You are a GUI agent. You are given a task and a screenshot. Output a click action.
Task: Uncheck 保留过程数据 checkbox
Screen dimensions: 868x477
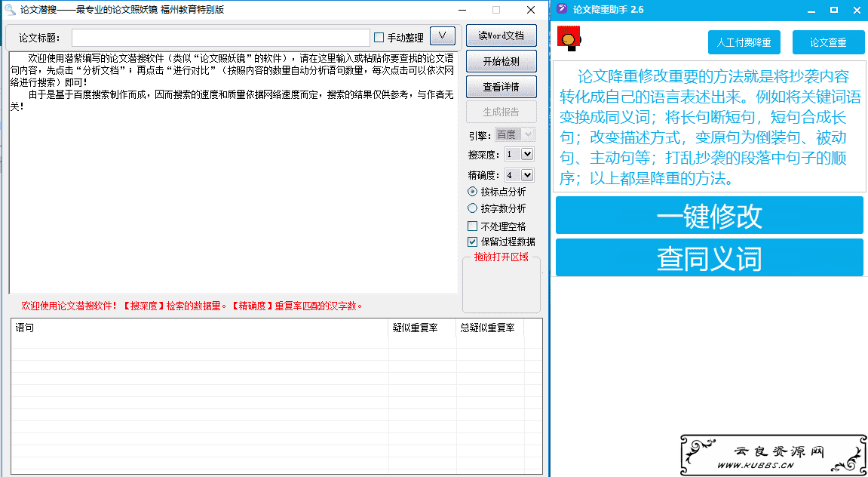tap(472, 242)
